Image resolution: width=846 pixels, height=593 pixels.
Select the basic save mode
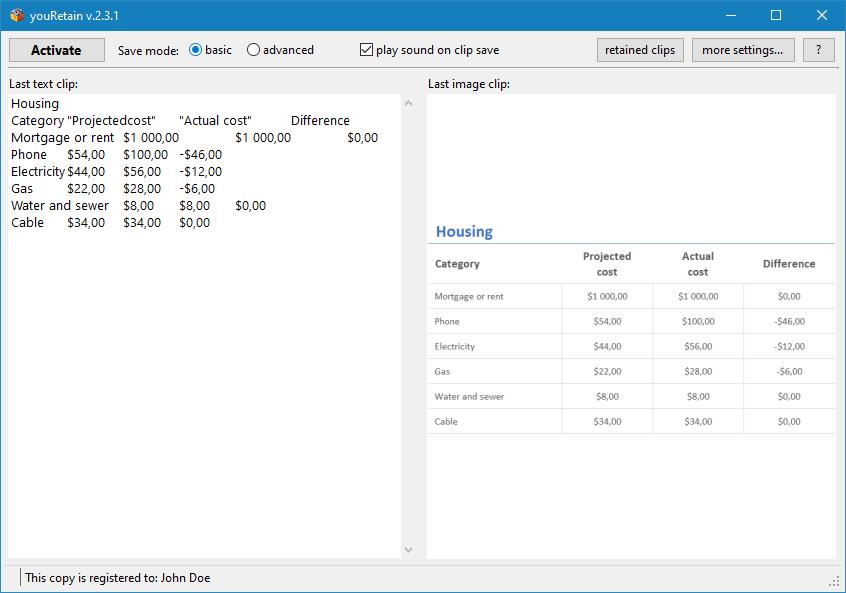196,50
